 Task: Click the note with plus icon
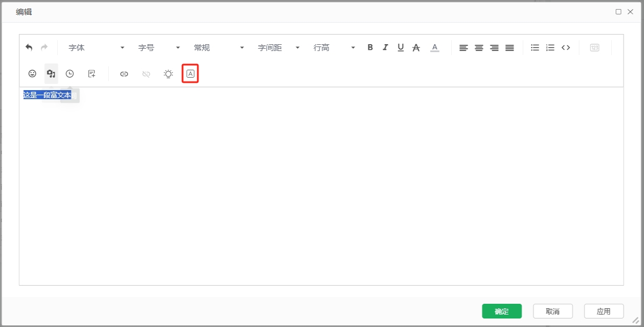92,74
